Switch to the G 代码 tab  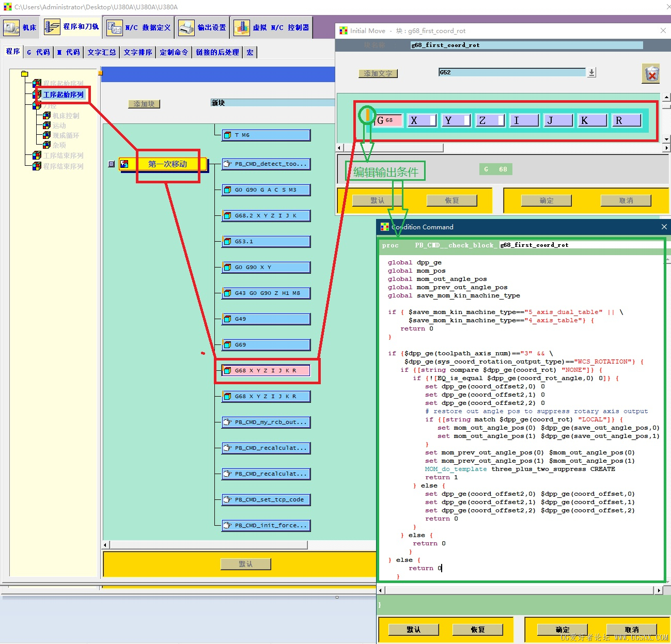[x=39, y=52]
